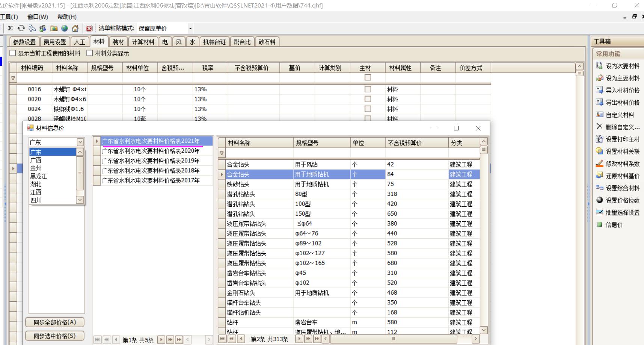The image size is (644, 345).
Task: Click the dialog horizontal scrollbar thumb
Action: (393, 339)
